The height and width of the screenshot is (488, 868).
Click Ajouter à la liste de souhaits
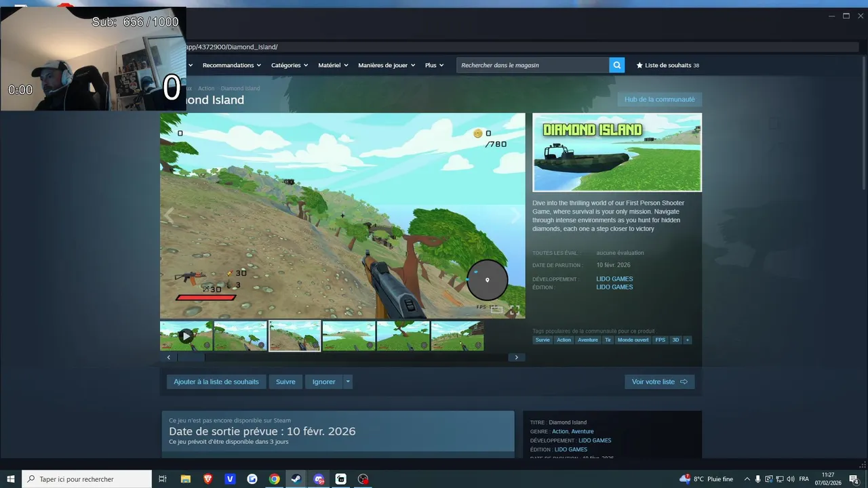(x=216, y=382)
